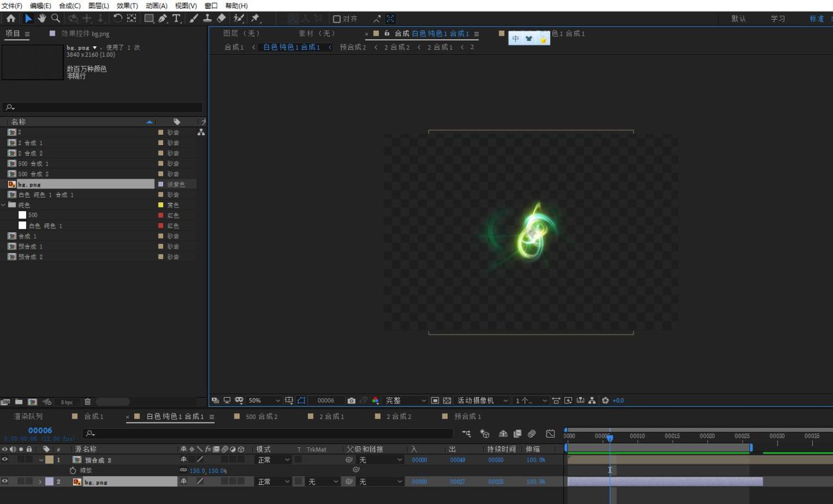Image resolution: width=833 pixels, height=504 pixels.
Task: Toggle frame blending switch in timeline header
Action: pos(518,433)
